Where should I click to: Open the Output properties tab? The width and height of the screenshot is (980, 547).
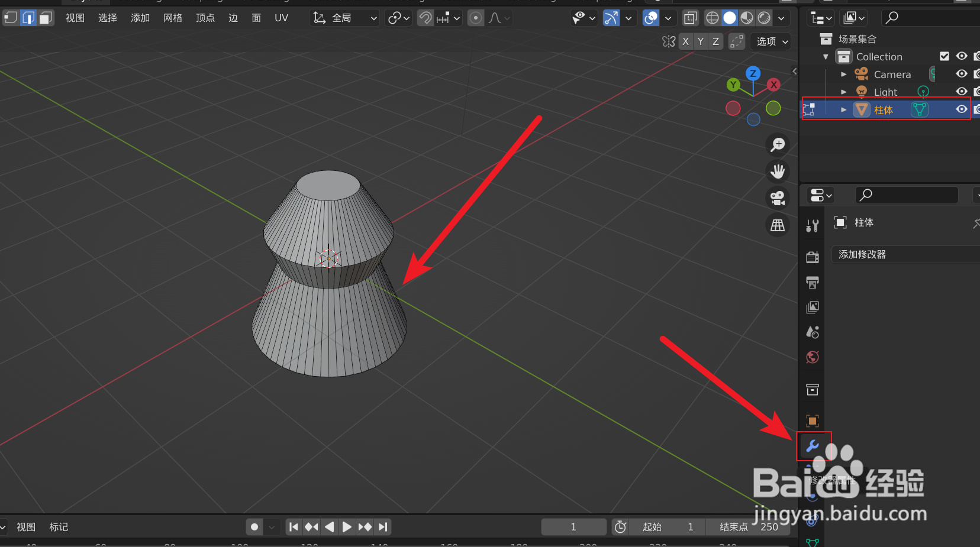coord(813,282)
